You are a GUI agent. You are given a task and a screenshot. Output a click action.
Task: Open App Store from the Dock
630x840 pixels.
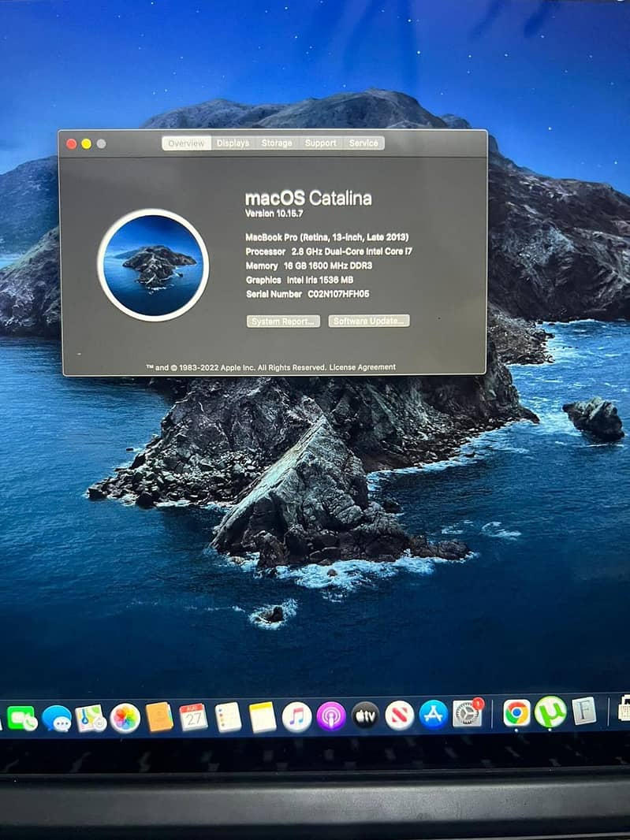(433, 715)
